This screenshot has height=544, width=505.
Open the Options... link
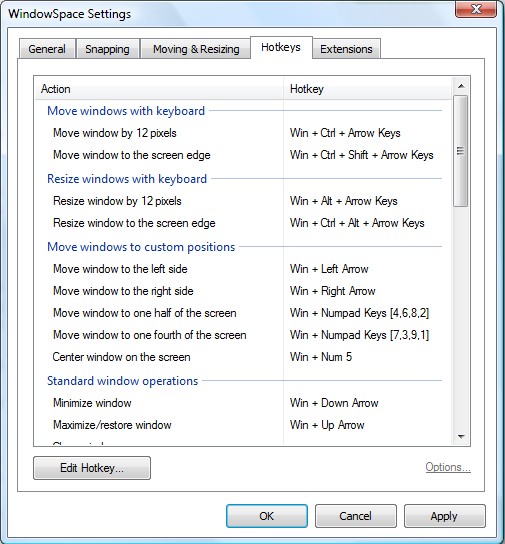(448, 467)
